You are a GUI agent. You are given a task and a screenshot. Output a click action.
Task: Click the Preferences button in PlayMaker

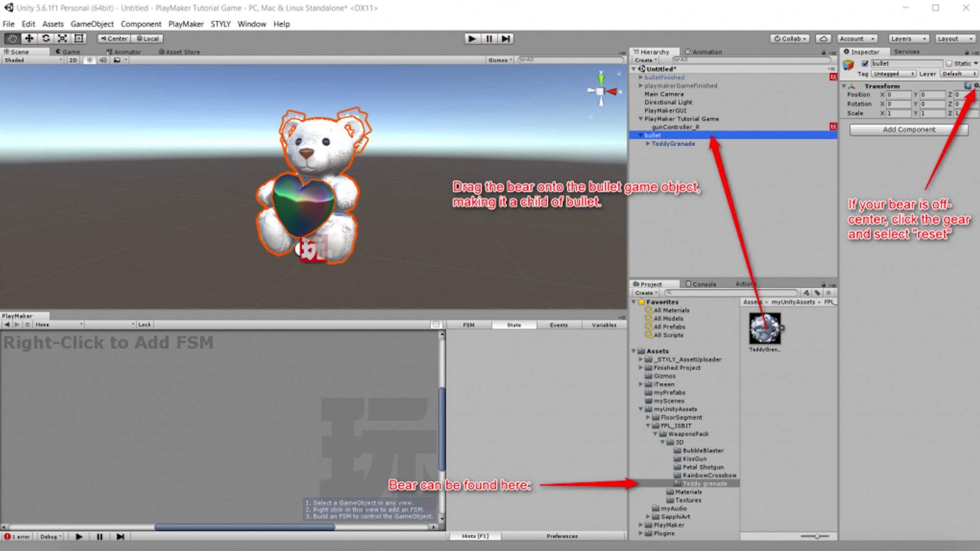click(x=562, y=536)
